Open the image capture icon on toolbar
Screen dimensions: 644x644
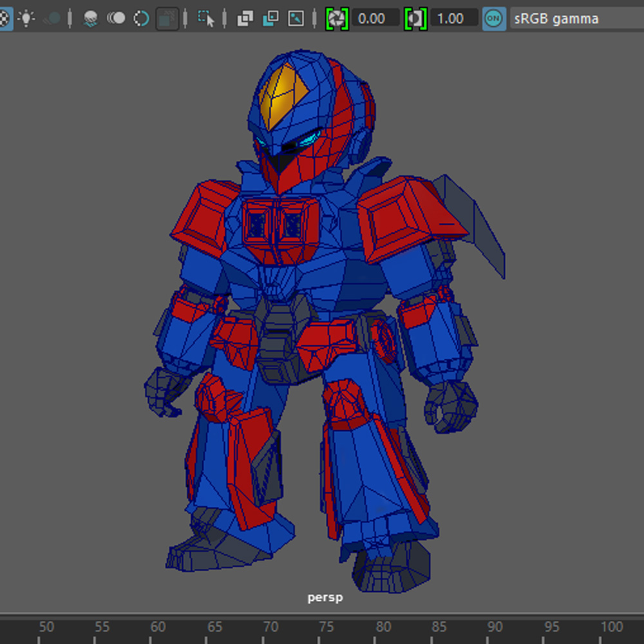[295, 19]
